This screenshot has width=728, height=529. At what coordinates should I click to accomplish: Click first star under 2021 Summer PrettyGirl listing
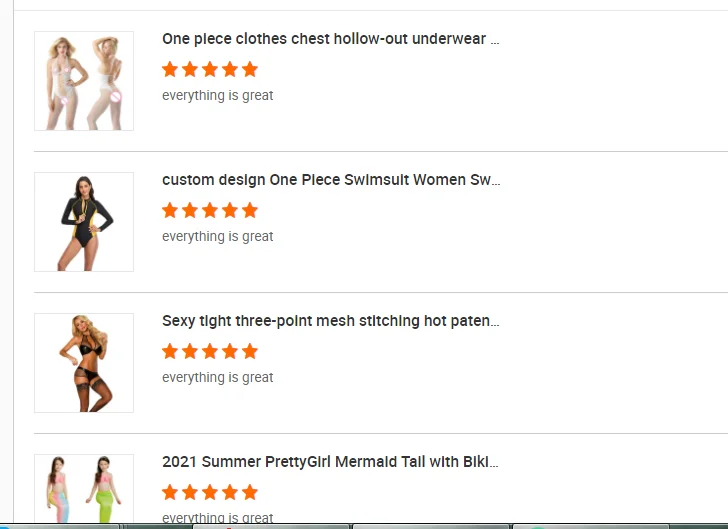coord(170,492)
